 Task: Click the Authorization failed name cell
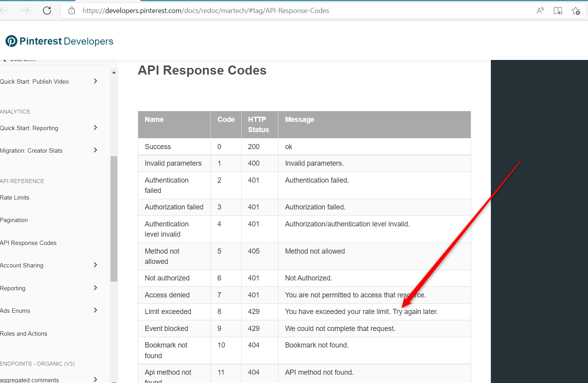(174, 207)
